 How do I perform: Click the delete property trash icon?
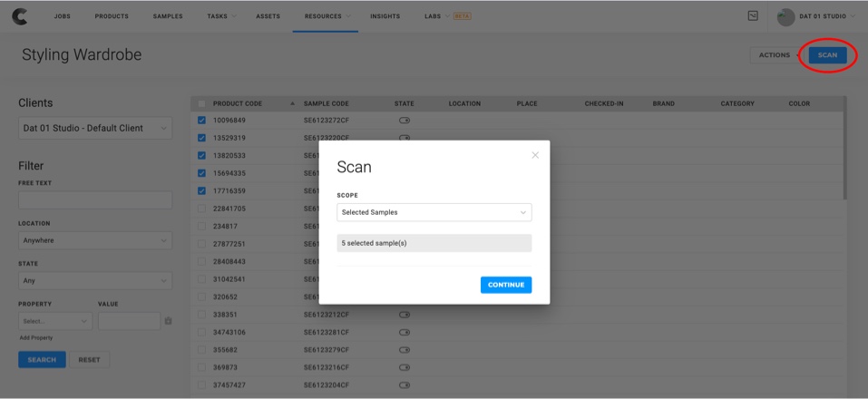pos(168,321)
